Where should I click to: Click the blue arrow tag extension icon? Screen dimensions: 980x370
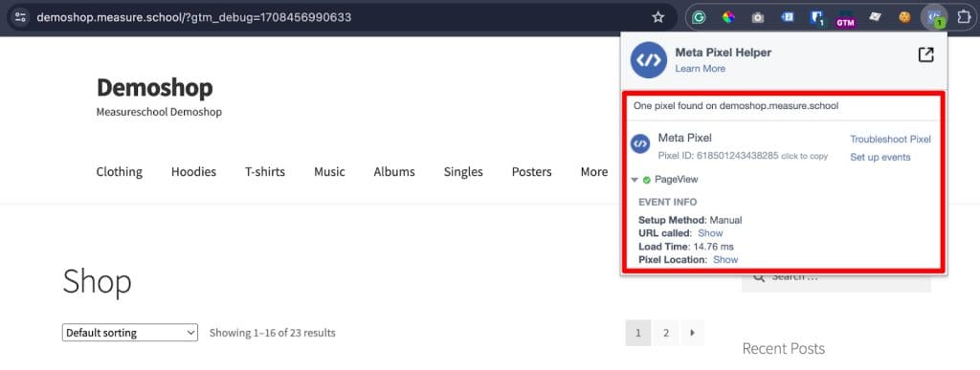pos(788,17)
